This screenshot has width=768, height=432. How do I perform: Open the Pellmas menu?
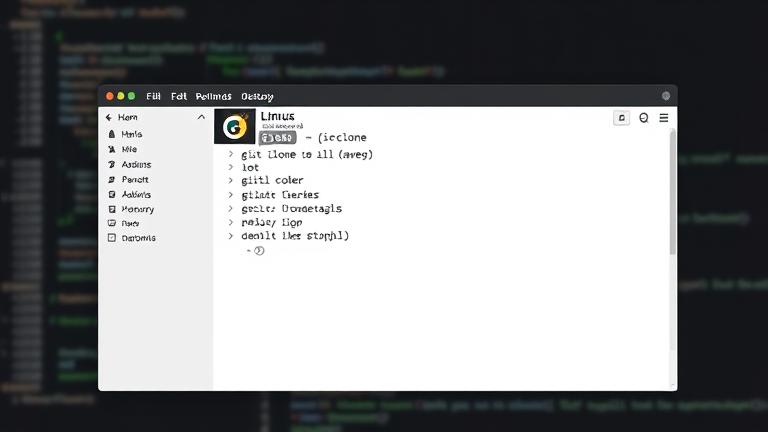point(214,96)
